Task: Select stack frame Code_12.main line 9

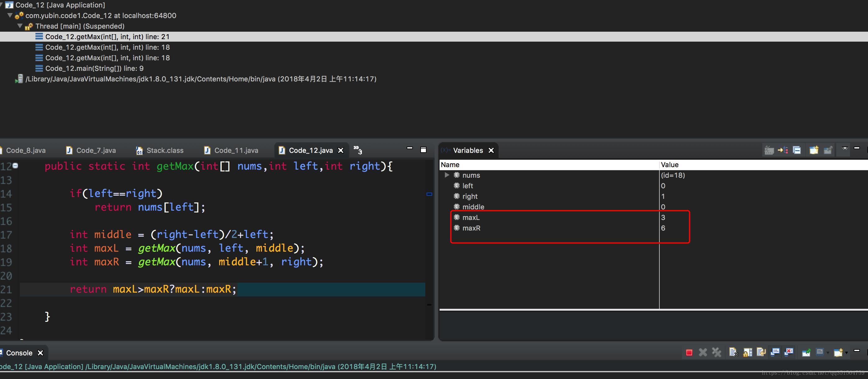Action: tap(94, 68)
